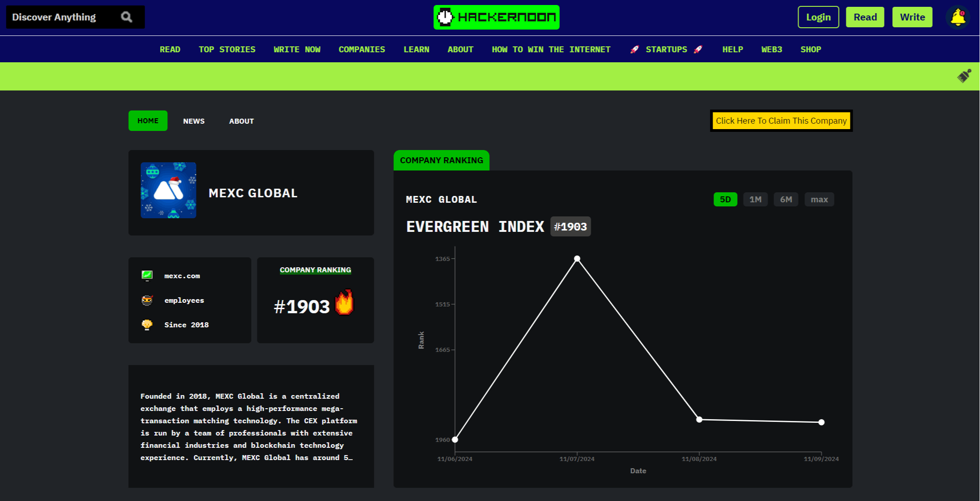980x501 pixels.
Task: Click Here To Claim This Company
Action: pyautogui.click(x=782, y=121)
